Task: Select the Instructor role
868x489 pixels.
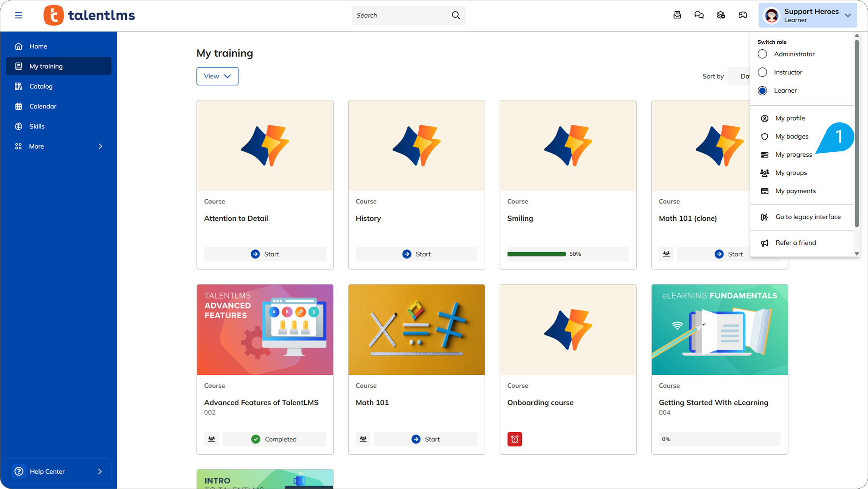Action: 762,72
